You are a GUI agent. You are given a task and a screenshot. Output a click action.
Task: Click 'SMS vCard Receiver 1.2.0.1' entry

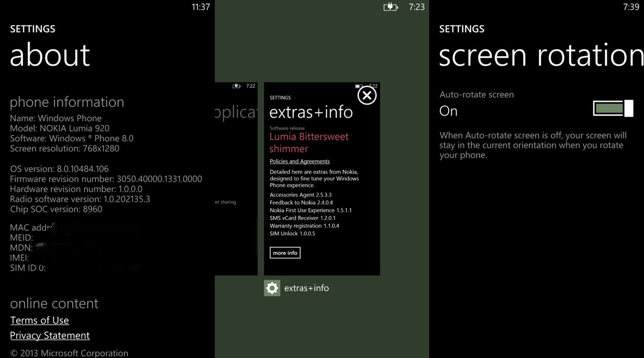click(302, 218)
